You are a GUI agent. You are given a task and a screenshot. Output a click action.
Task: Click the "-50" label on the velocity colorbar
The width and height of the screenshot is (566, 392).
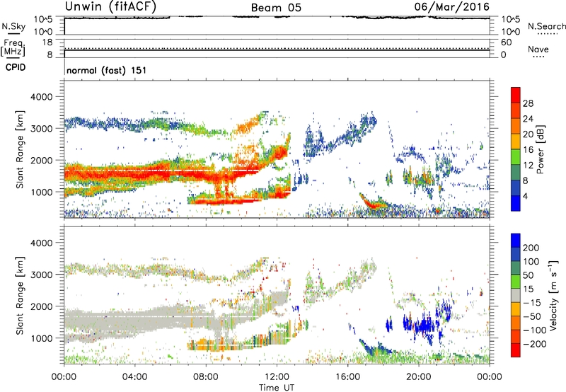[531, 316]
